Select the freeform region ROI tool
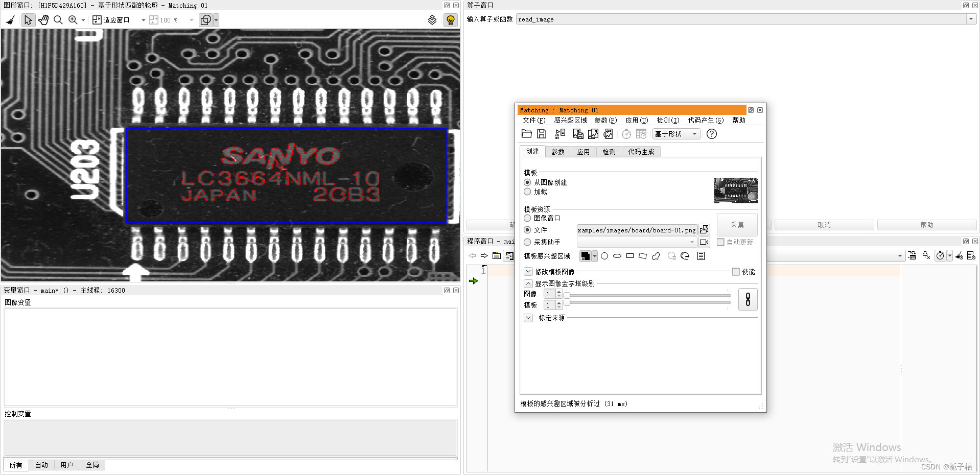Image resolution: width=980 pixels, height=475 pixels. [656, 256]
